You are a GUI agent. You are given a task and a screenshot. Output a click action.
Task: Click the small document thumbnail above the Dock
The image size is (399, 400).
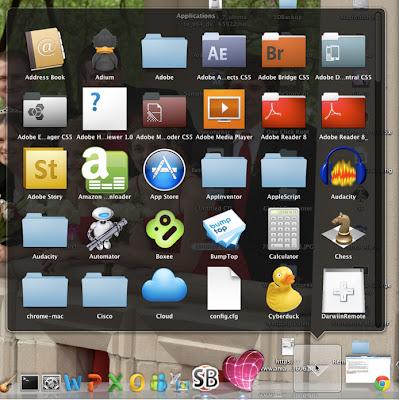(x=287, y=346)
